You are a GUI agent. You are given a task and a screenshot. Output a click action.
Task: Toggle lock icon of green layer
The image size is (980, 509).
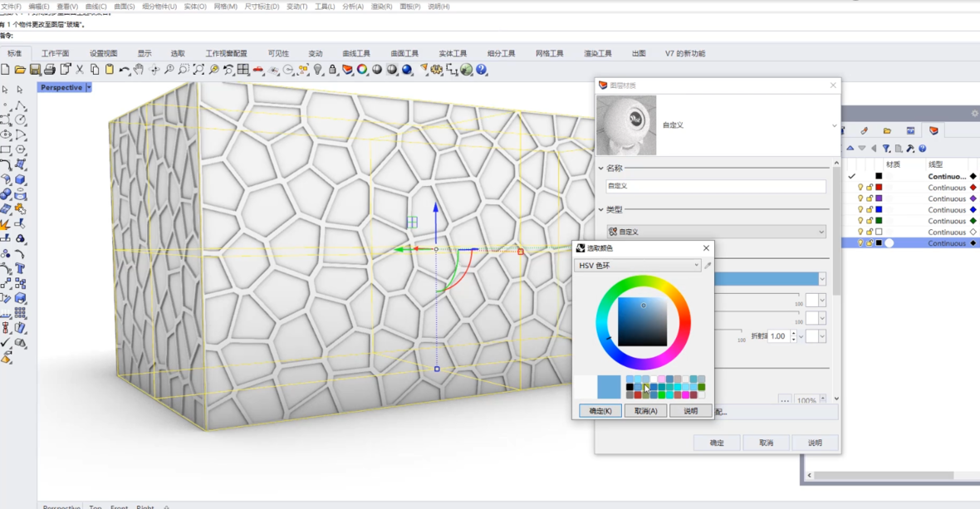coord(870,221)
